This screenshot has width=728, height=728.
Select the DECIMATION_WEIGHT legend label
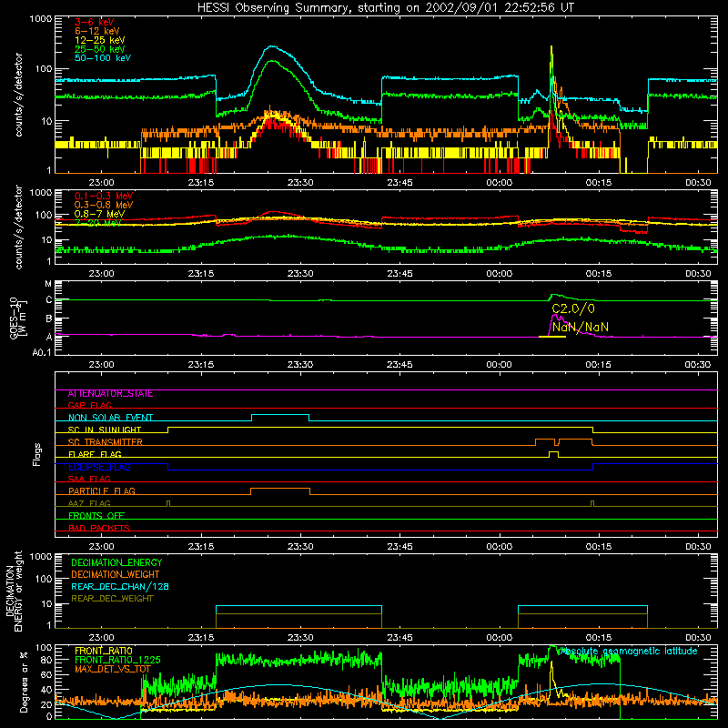pos(116,575)
